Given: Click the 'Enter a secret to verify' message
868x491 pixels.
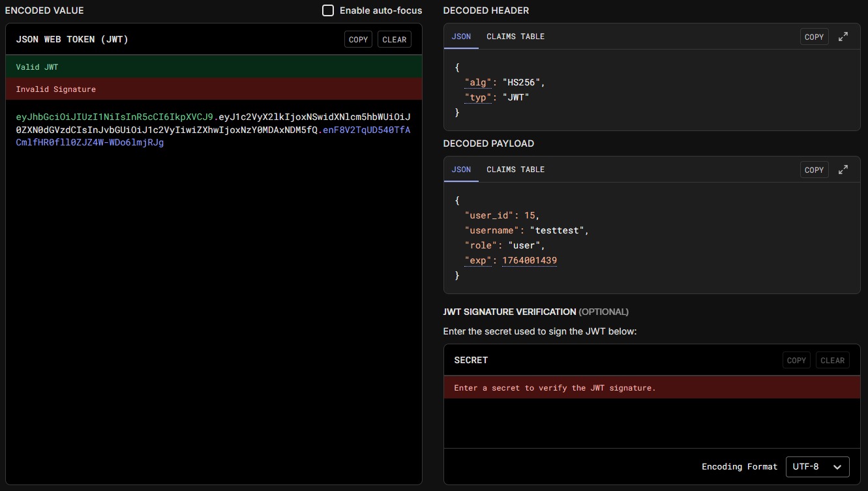Looking at the screenshot, I should (554, 388).
